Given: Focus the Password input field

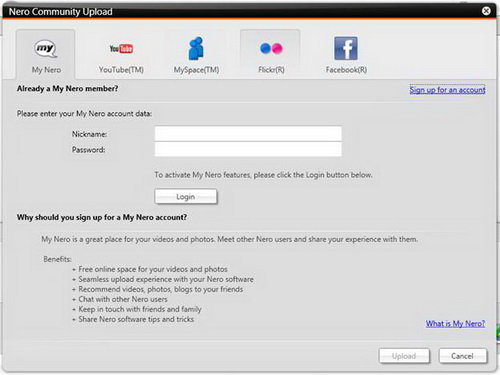Looking at the screenshot, I should (x=248, y=149).
